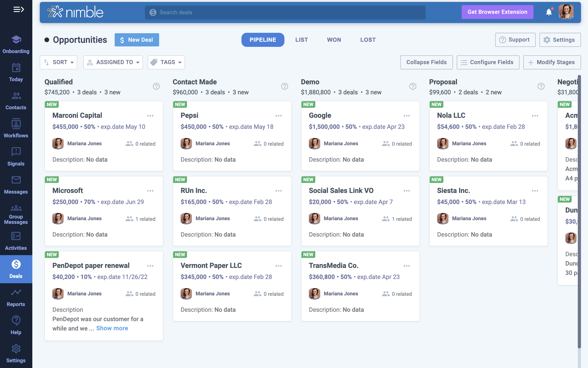This screenshot has height=368, width=588.
Task: Open Google card options menu
Action: (407, 116)
